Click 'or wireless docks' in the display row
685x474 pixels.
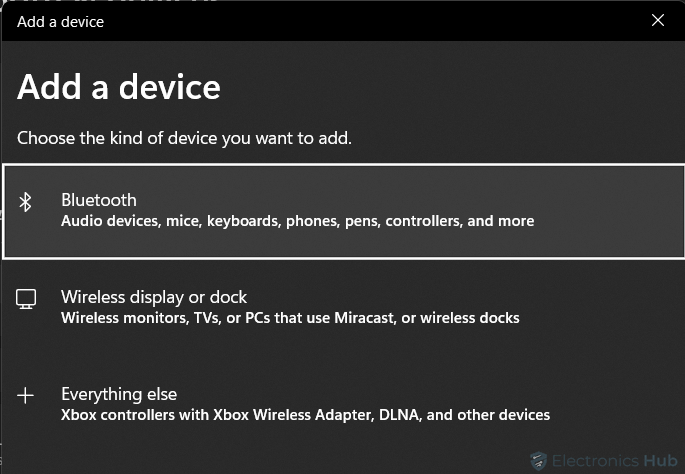click(460, 318)
